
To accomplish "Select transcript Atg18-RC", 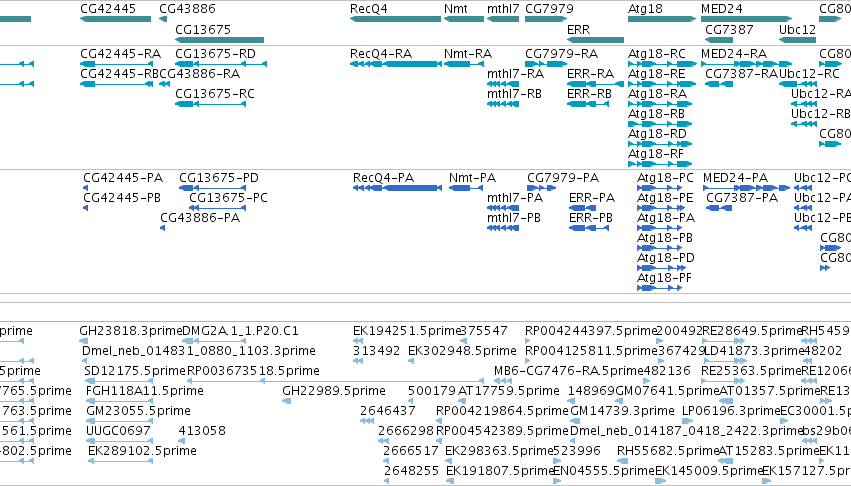I will coord(662,64).
